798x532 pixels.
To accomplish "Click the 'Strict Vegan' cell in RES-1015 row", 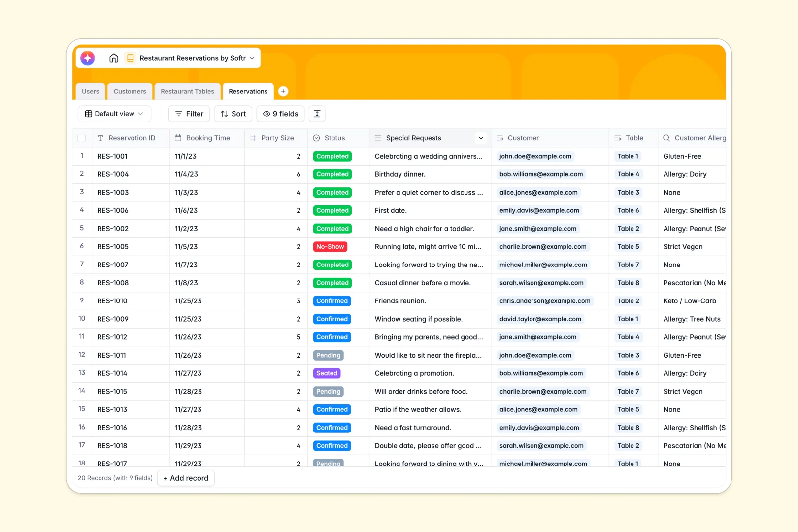I will (x=692, y=392).
